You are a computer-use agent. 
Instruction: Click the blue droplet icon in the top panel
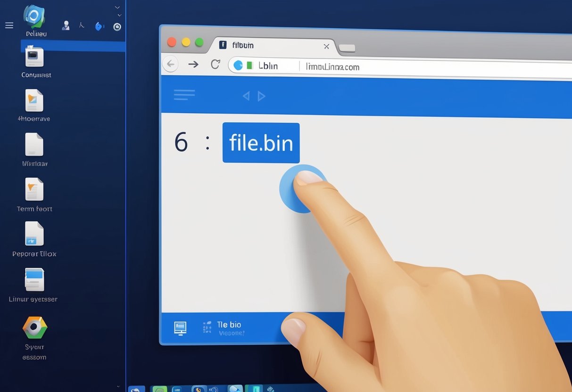click(99, 26)
